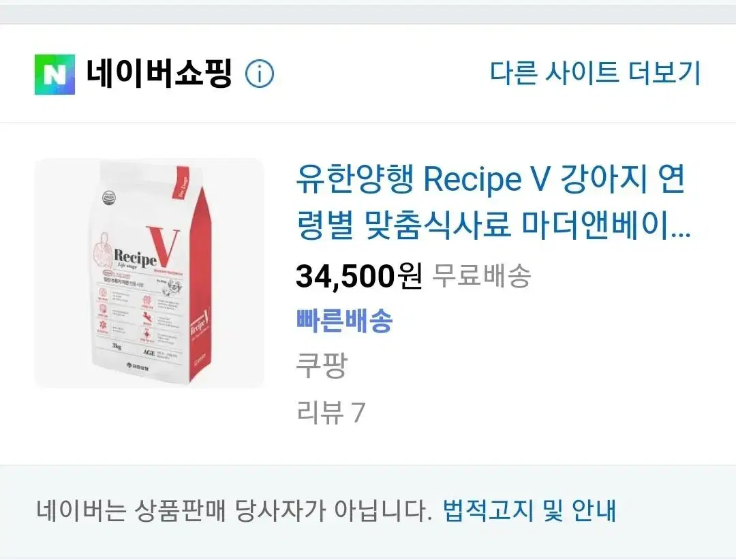The width and height of the screenshot is (736, 560).
Task: Click the Recipe wordmark on the package
Action: tap(135, 258)
